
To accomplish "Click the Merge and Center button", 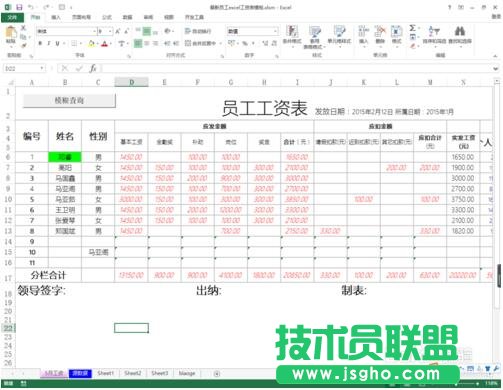I will click(201, 43).
